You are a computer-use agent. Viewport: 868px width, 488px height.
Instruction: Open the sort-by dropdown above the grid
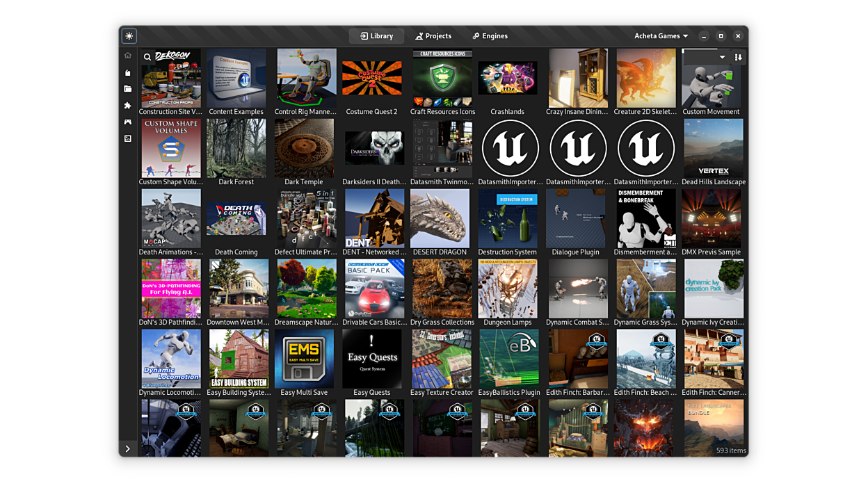coord(705,57)
